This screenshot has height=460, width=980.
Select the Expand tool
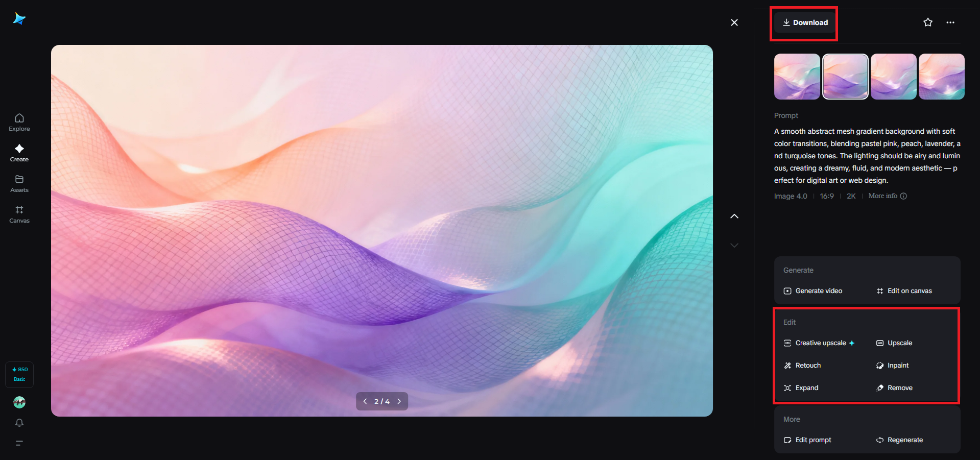[x=806, y=388]
